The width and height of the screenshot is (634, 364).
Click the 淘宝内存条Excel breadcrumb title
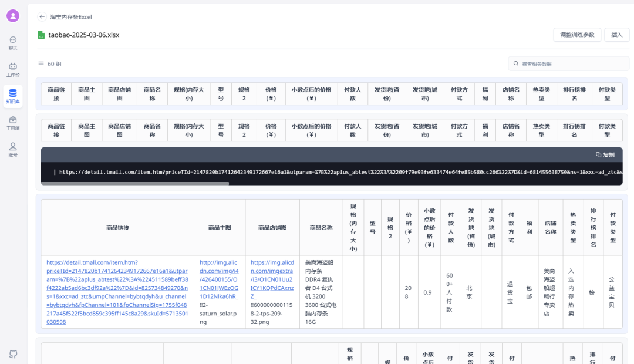pos(71,17)
